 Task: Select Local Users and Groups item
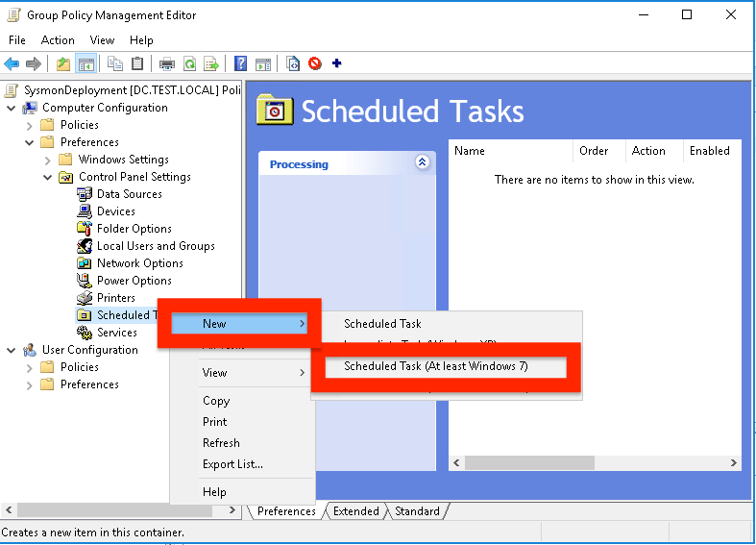pyautogui.click(x=155, y=246)
